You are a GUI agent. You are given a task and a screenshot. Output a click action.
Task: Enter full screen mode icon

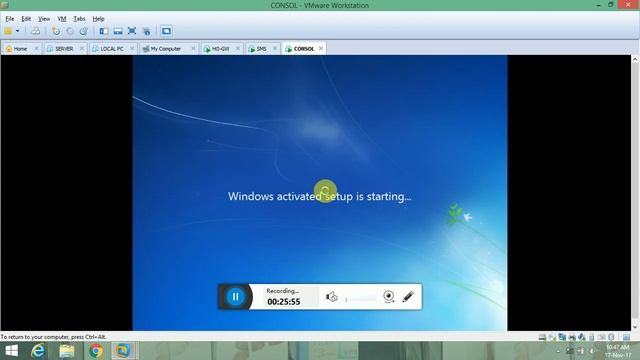(132, 31)
